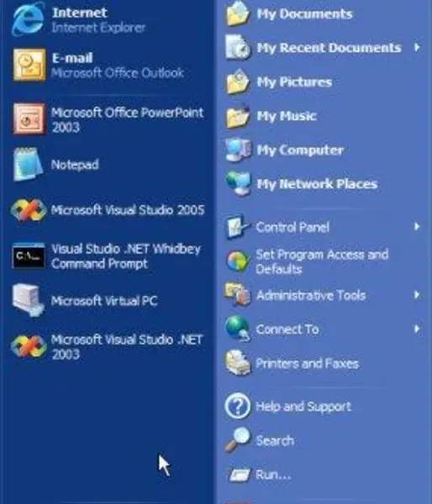This screenshot has width=432, height=504.
Task: Click the "Run..." label
Action: [x=273, y=475]
